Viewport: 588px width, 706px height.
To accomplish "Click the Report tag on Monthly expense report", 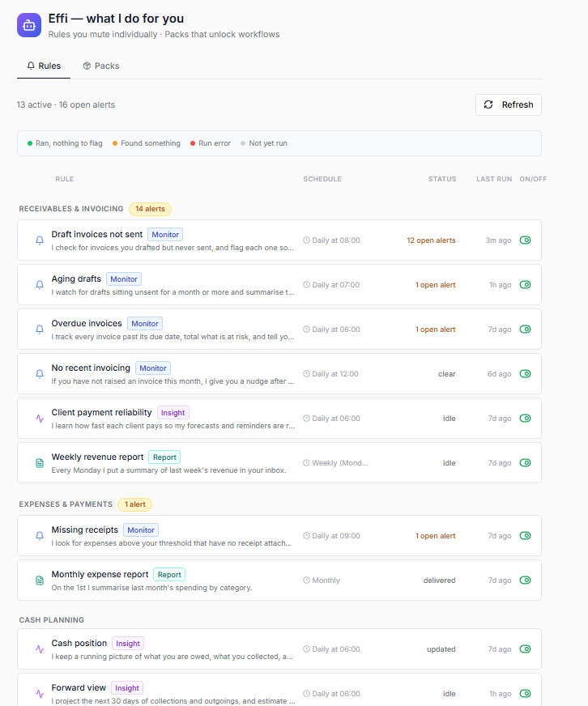I will (x=169, y=575).
